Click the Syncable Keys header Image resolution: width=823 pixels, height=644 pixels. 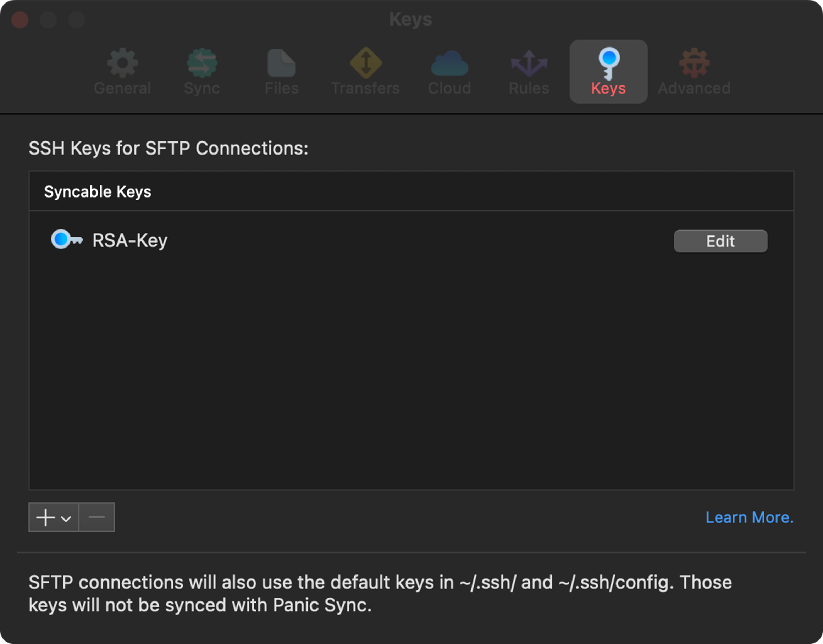[x=97, y=191]
